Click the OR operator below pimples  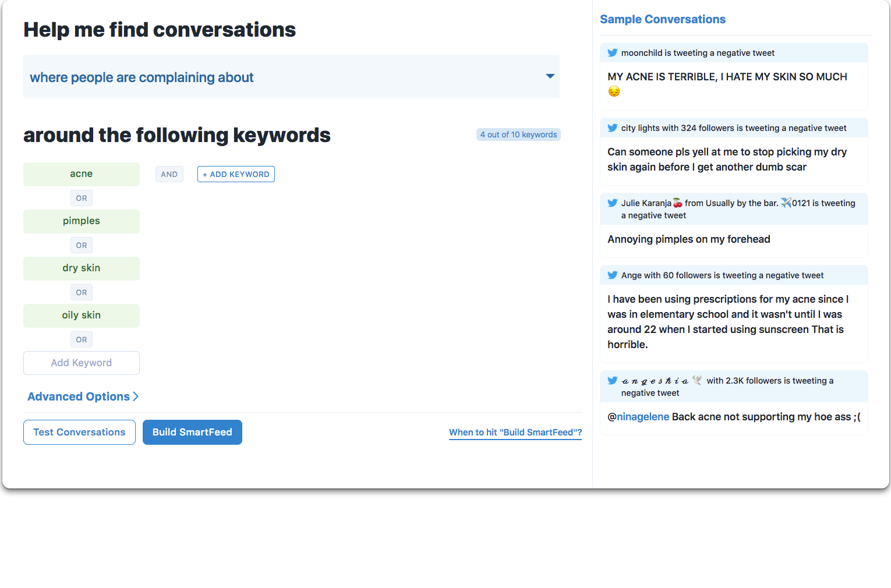[82, 245]
